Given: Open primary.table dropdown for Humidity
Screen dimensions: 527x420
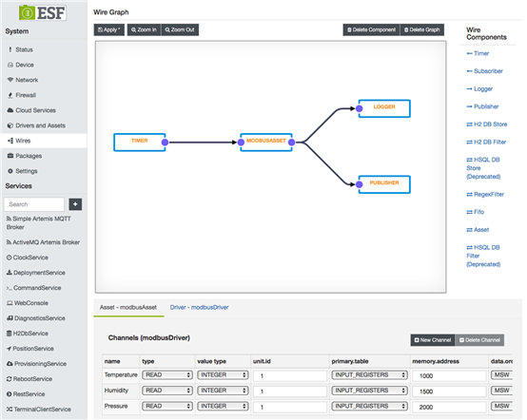Looking at the screenshot, I should coord(370,391).
